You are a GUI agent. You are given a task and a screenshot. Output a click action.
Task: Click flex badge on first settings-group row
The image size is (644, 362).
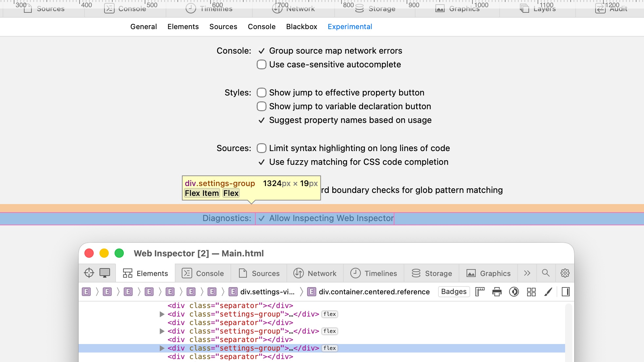[x=330, y=314]
